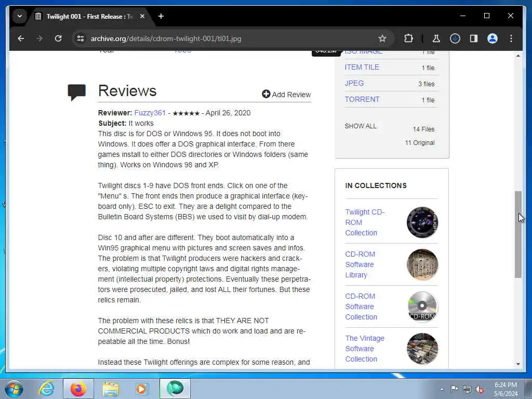Click the CD-ROM Software Library thumbnail
The width and height of the screenshot is (532, 399).
coord(422,264)
